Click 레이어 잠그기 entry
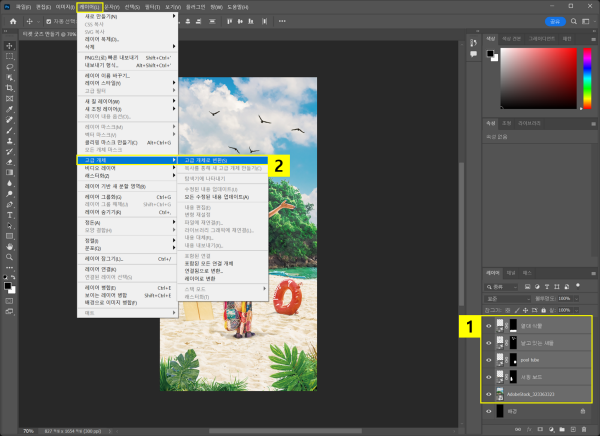600x436 pixels. point(127,259)
